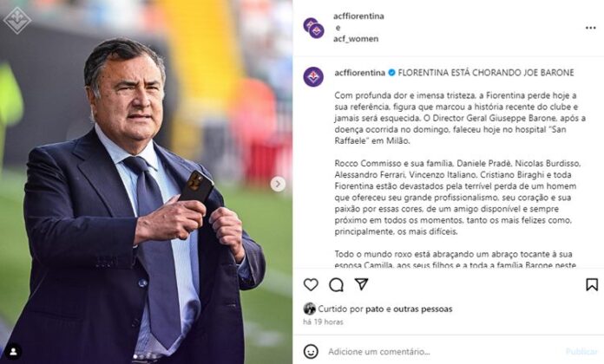The height and width of the screenshot is (364, 604).
Task: Click the emoji smiley icon in comment box
Action: coord(311,351)
